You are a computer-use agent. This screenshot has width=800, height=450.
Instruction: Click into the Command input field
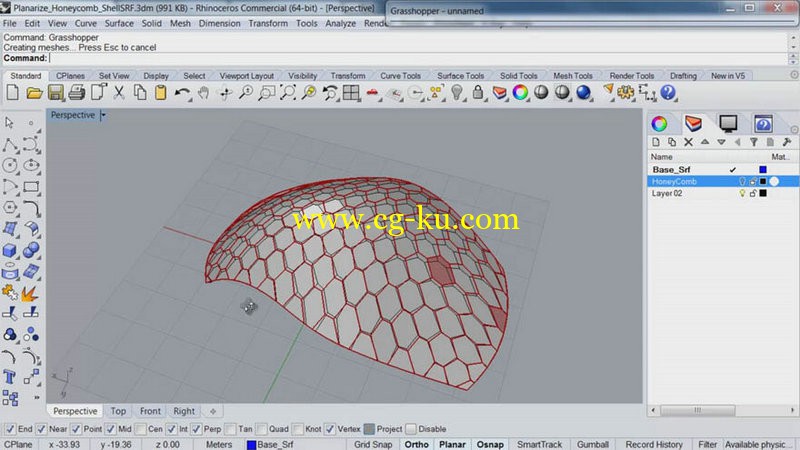coord(418,58)
